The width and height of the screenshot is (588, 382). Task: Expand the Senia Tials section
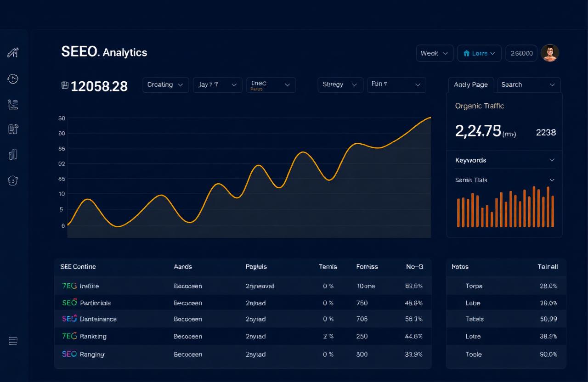[x=504, y=180]
